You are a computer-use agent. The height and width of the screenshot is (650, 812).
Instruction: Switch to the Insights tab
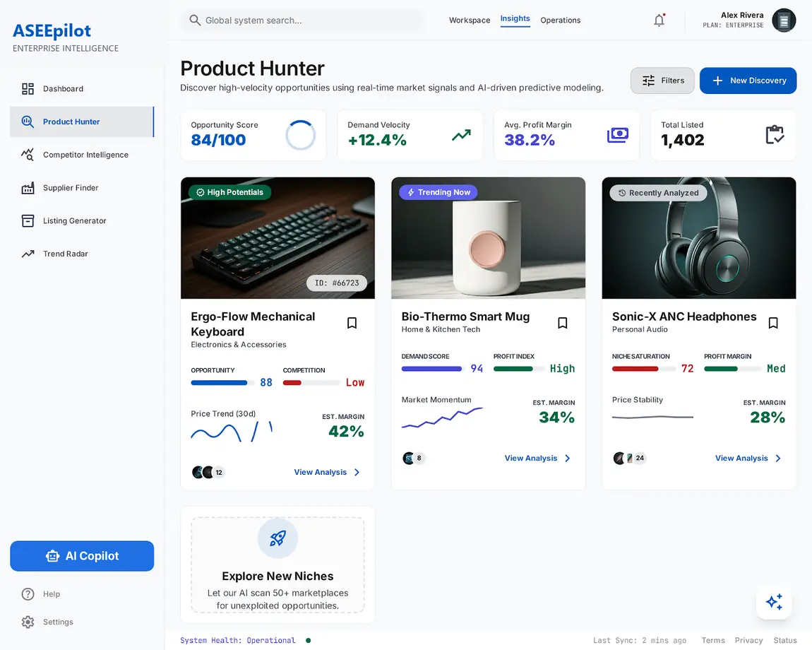click(515, 18)
